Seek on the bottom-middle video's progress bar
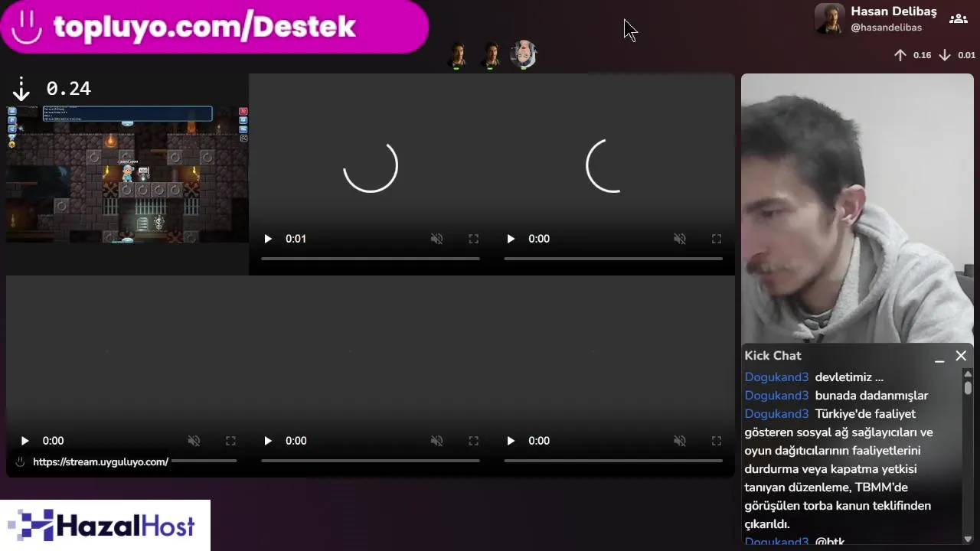The width and height of the screenshot is (980, 551). click(371, 461)
